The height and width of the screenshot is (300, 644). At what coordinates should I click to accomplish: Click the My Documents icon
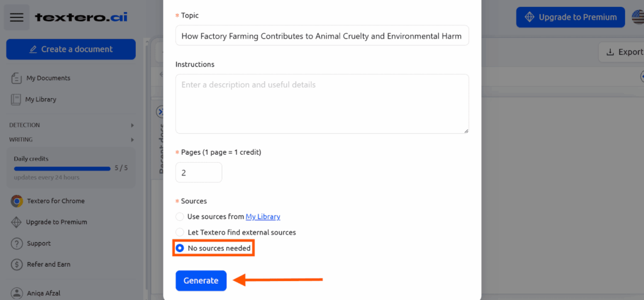click(x=16, y=78)
